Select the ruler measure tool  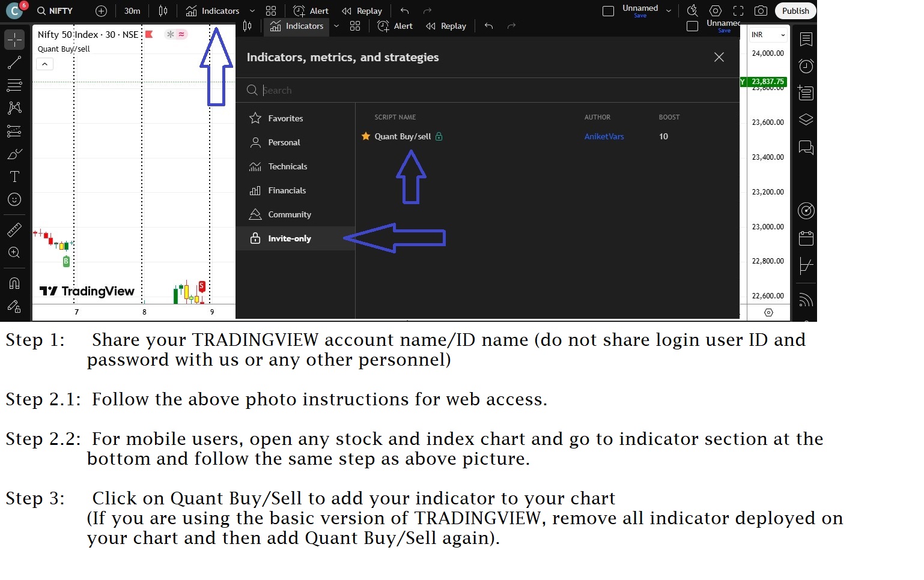point(14,229)
